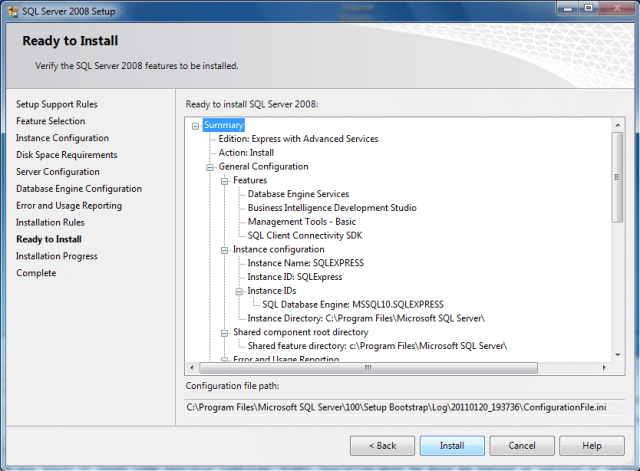Image resolution: width=640 pixels, height=471 pixels.
Task: Click Error and Usage Reporting step in sidebar
Action: coord(69,206)
